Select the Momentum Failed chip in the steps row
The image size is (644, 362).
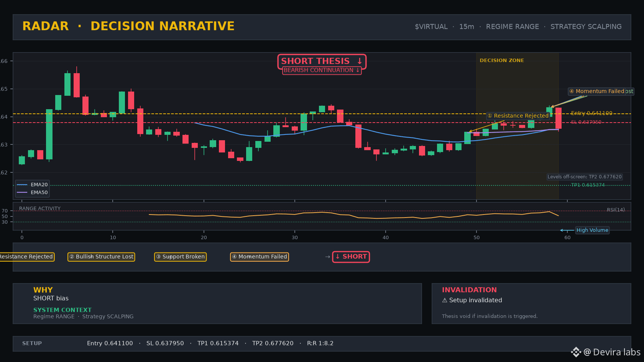click(260, 257)
